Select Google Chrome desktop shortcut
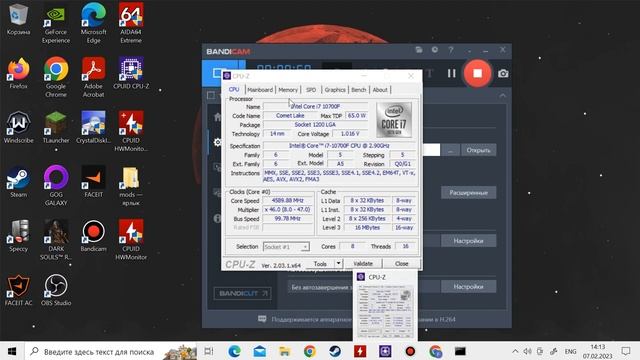 click(56, 78)
